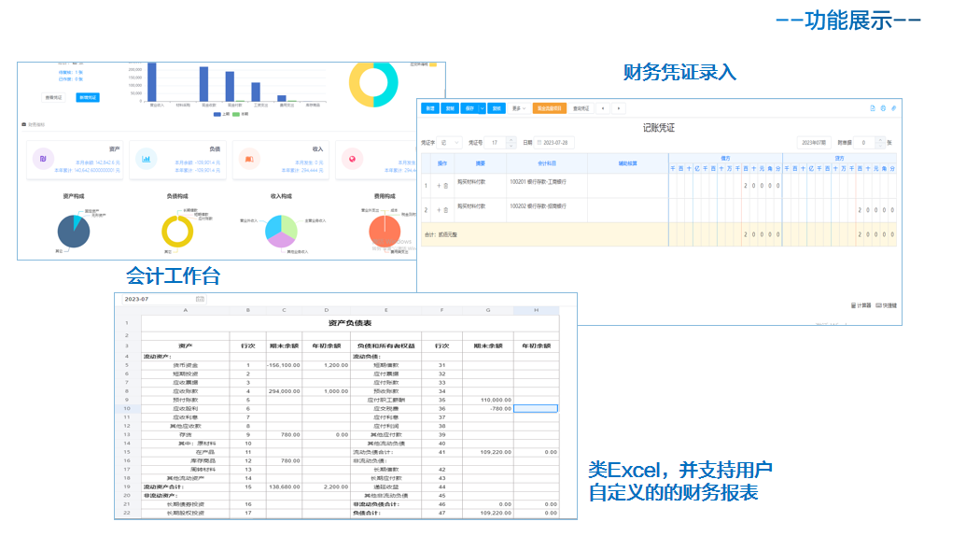The width and height of the screenshot is (980, 550).
Task: Click the 收入 card's orange icon
Action: pyautogui.click(x=249, y=159)
